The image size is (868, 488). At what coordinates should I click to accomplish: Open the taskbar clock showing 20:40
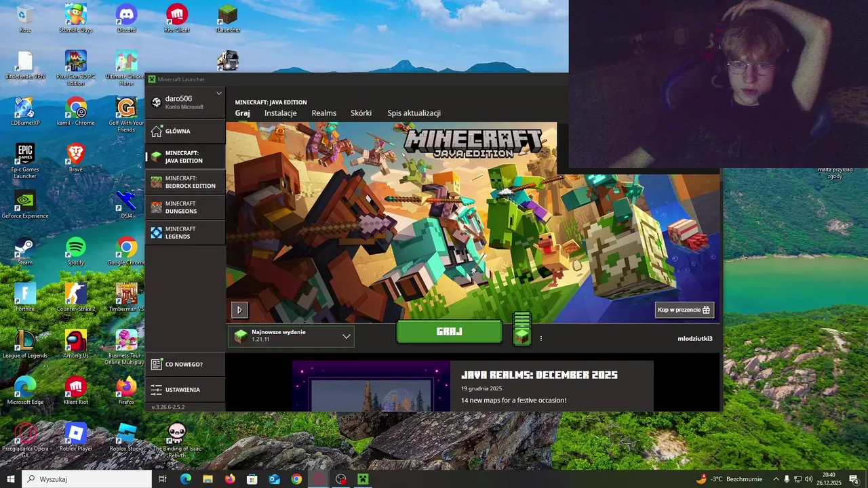[x=829, y=479]
